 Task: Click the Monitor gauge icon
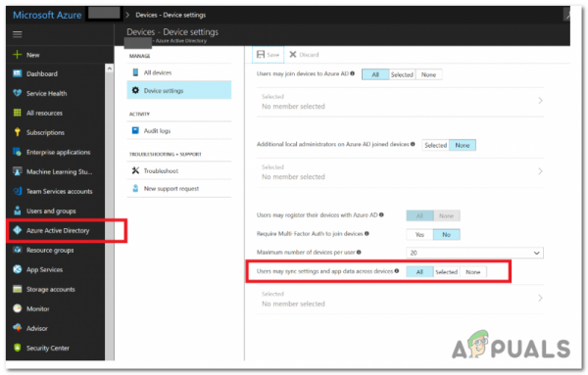point(18,308)
